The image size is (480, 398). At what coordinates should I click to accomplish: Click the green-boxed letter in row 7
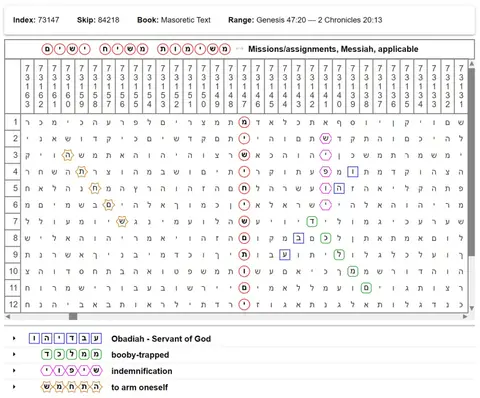(x=312, y=221)
